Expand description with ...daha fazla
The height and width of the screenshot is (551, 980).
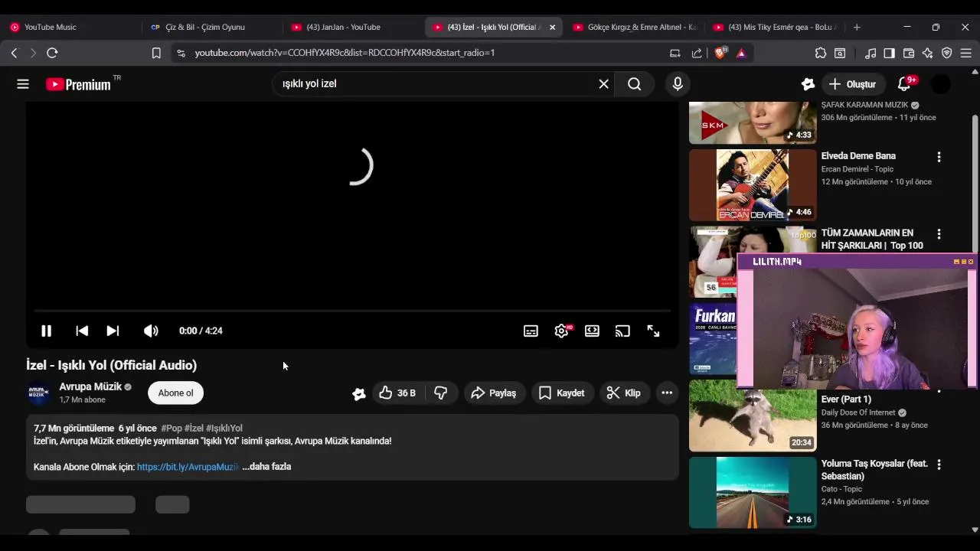[266, 467]
